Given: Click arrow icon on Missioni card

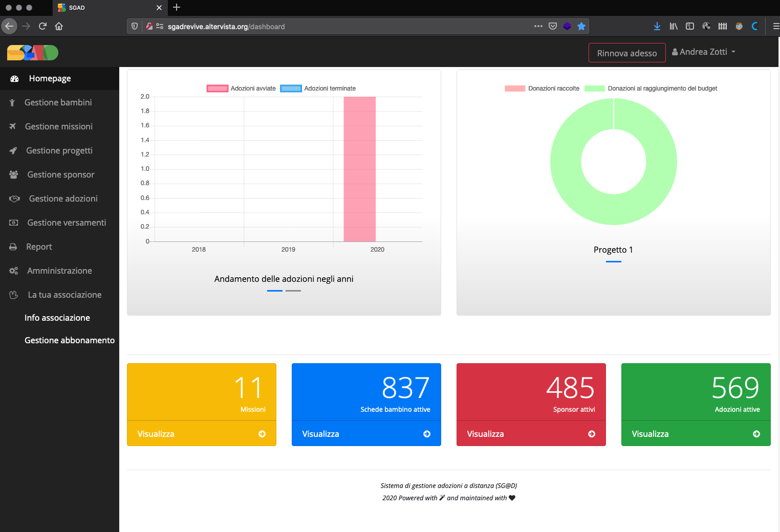Looking at the screenshot, I should tap(262, 434).
